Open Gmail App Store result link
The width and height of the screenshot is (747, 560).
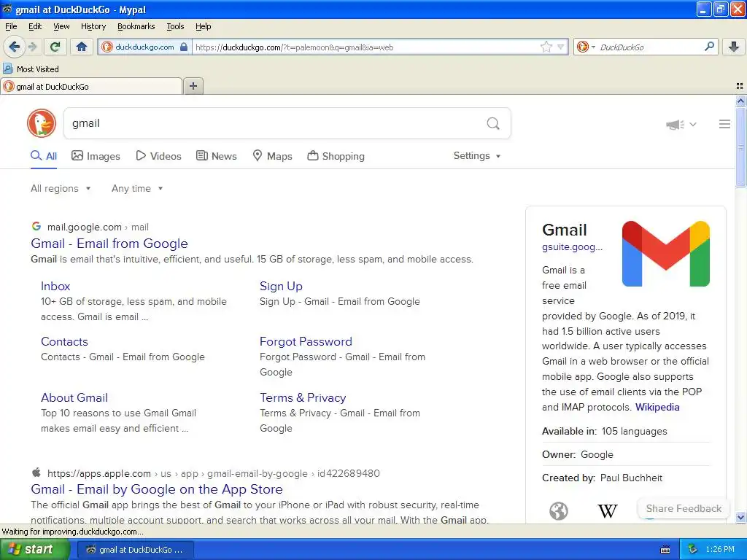point(157,489)
